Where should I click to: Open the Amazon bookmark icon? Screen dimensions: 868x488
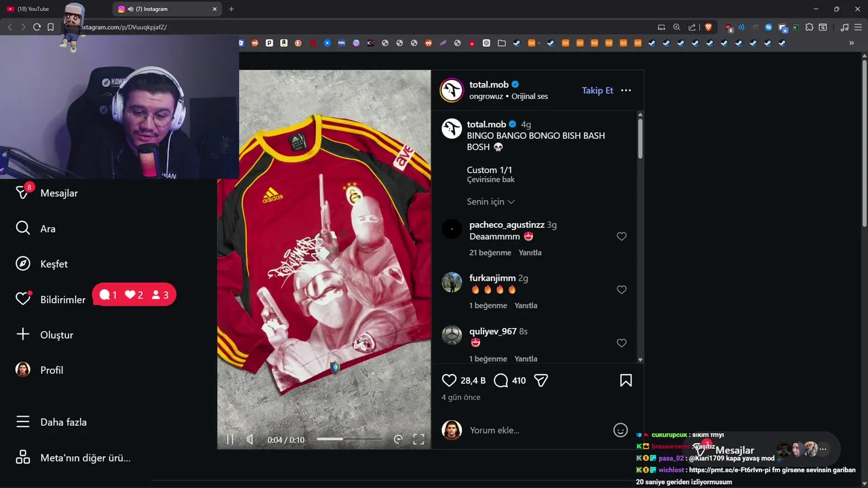(283, 43)
